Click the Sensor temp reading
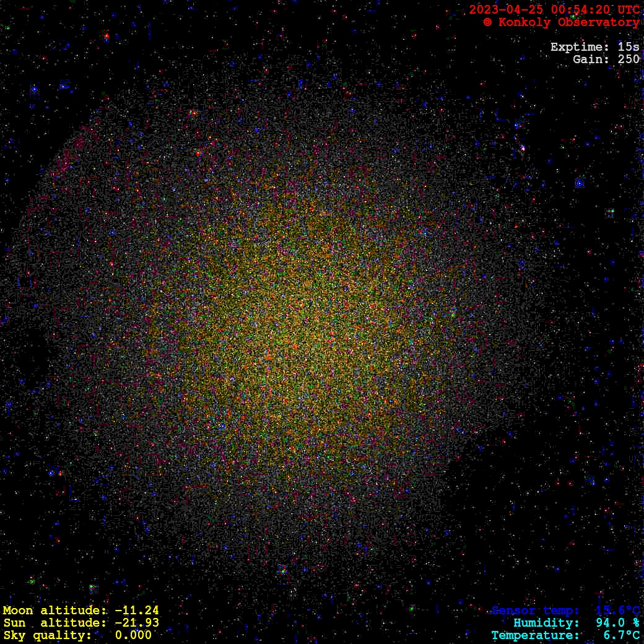 pos(565,611)
